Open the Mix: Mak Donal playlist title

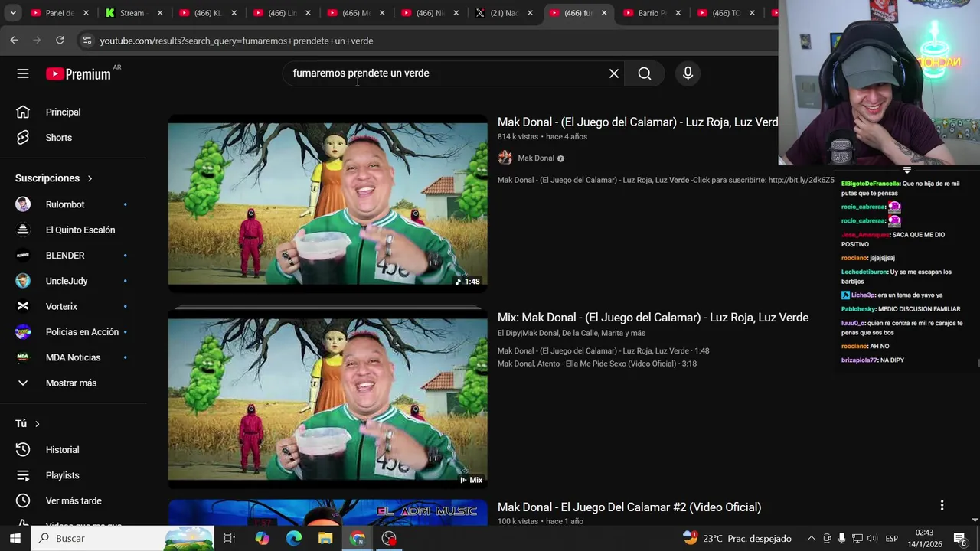(653, 318)
